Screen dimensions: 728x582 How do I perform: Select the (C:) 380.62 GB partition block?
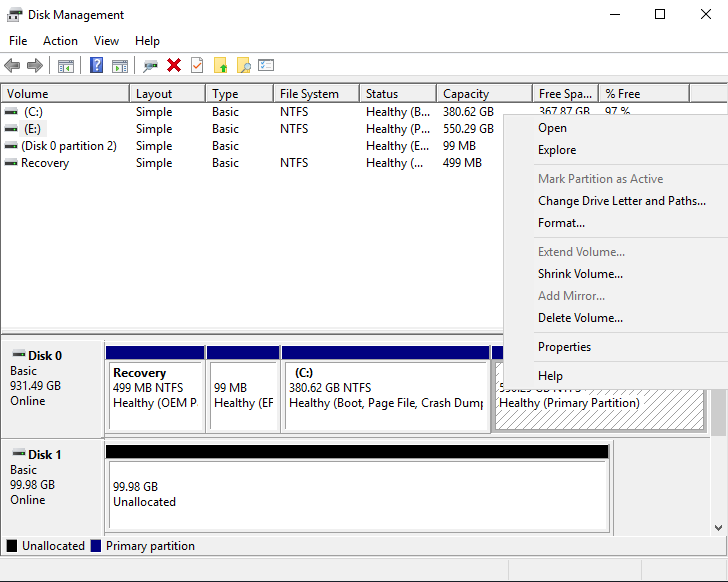(x=386, y=395)
